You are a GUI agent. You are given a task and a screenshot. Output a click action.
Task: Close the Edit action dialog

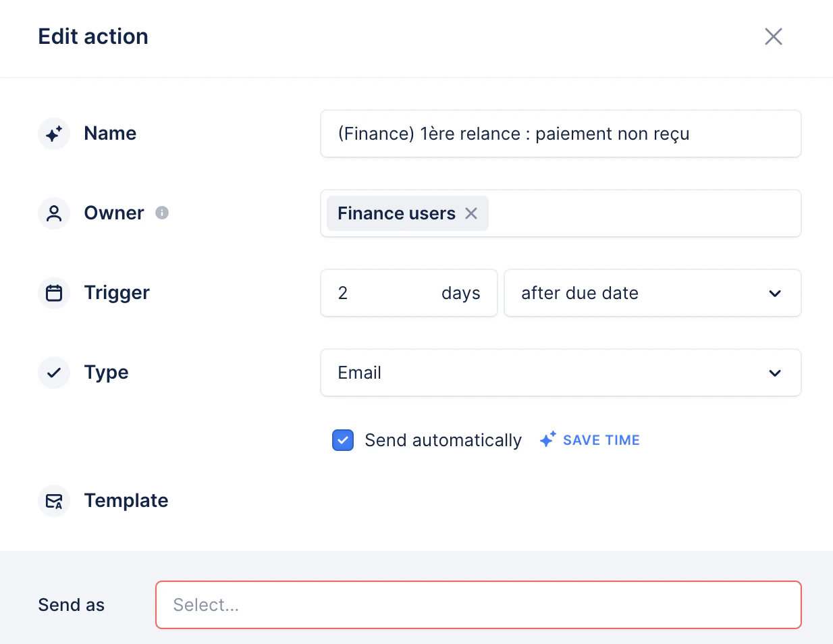[x=774, y=36]
